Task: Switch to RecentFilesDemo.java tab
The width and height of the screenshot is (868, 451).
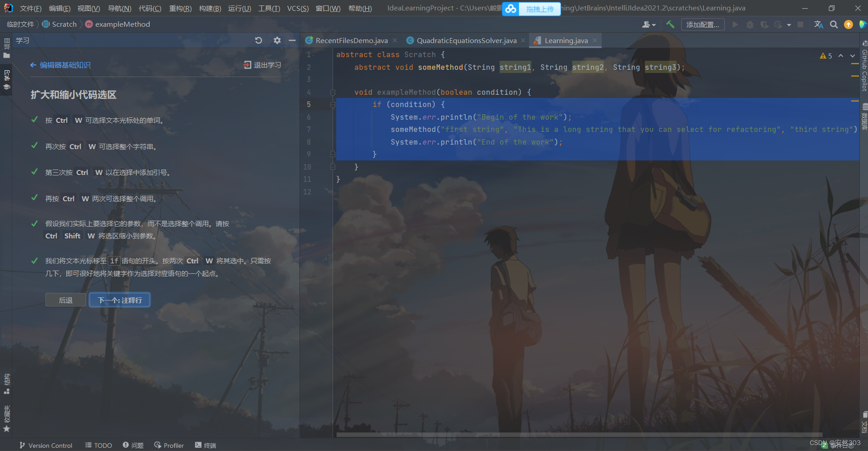Action: [x=351, y=40]
